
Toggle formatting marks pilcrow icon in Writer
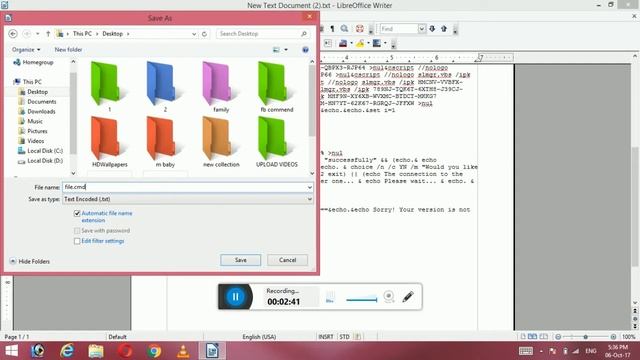click(x=332, y=29)
